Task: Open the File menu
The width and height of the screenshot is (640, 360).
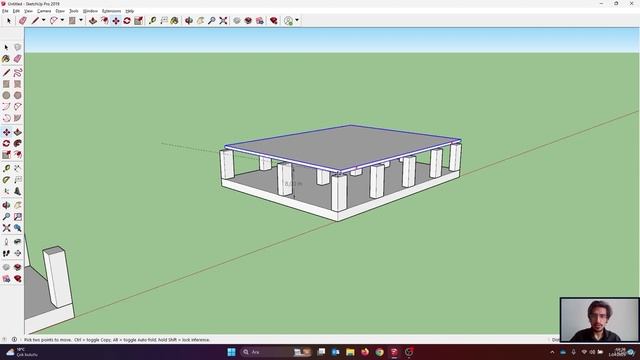Action: (5, 11)
